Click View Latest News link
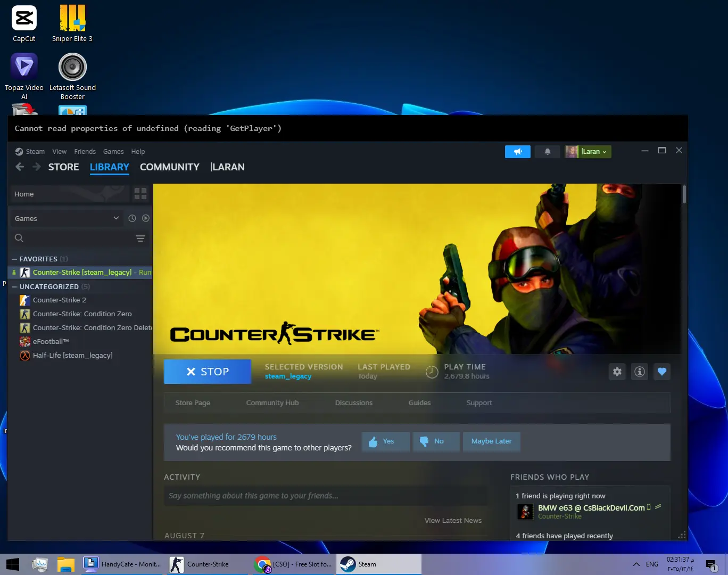The image size is (728, 575). pyautogui.click(x=453, y=521)
